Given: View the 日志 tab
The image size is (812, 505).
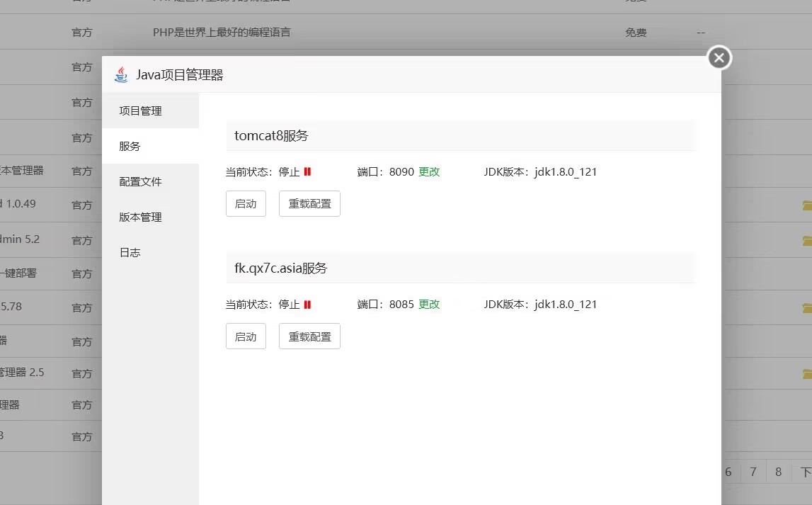Looking at the screenshot, I should coord(150,252).
